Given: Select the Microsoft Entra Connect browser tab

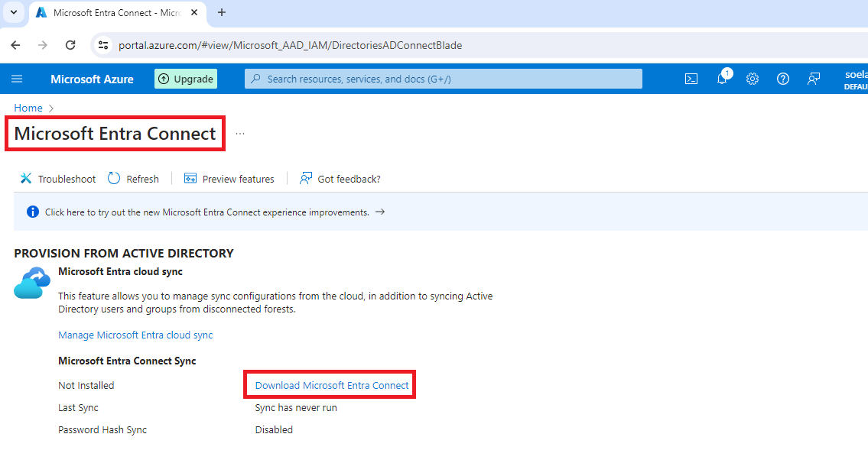Looking at the screenshot, I should 117,13.
